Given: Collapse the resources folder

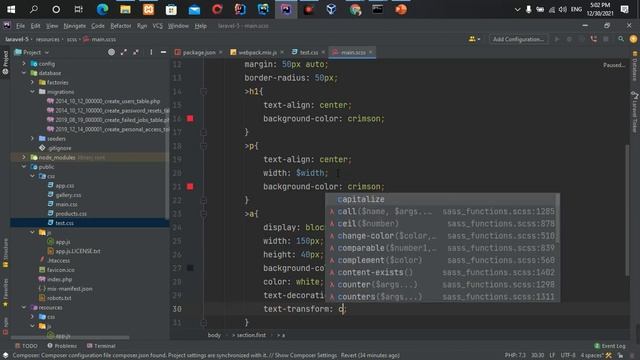Looking at the screenshot, I should pos(24,307).
